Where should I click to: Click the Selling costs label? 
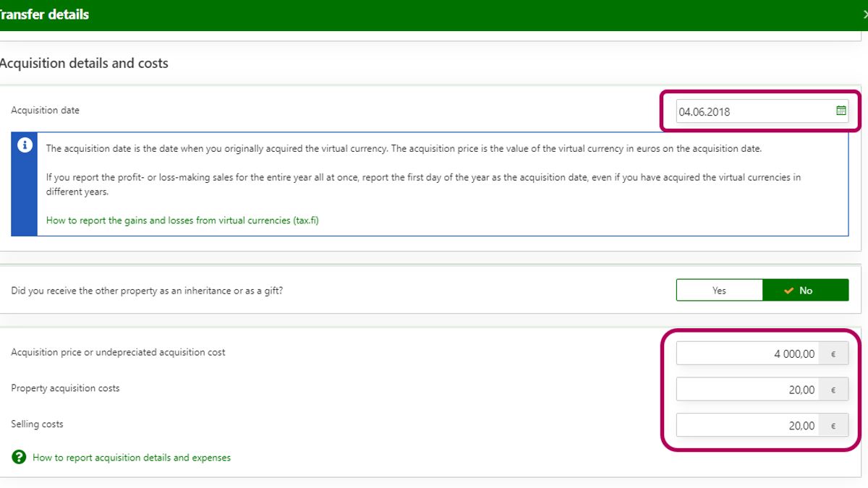(37, 424)
